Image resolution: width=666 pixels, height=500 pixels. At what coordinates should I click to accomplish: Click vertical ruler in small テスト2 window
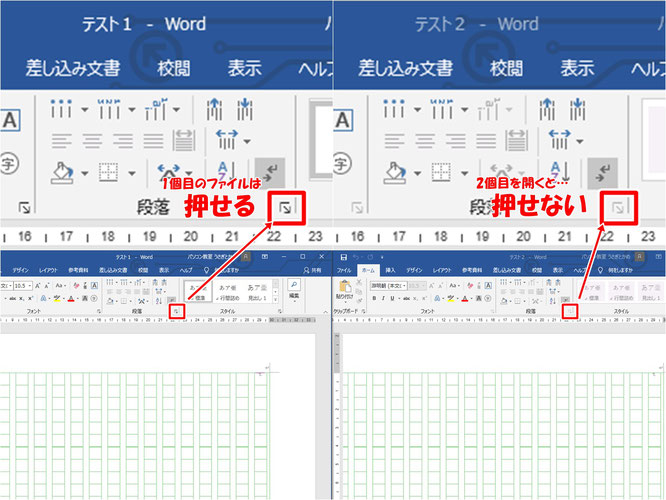(337, 416)
